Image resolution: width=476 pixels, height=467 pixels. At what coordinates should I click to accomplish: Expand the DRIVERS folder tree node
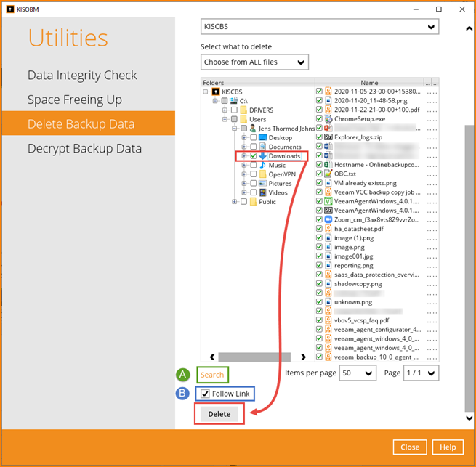(225, 110)
